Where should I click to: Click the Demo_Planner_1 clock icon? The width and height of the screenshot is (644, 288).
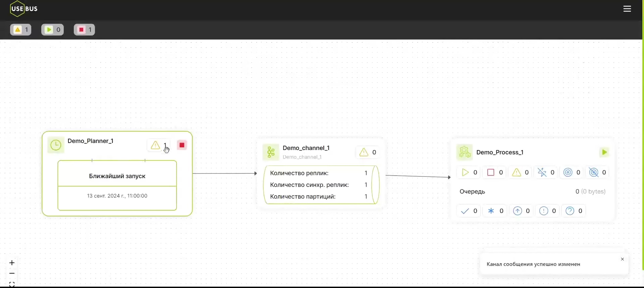coord(56,145)
